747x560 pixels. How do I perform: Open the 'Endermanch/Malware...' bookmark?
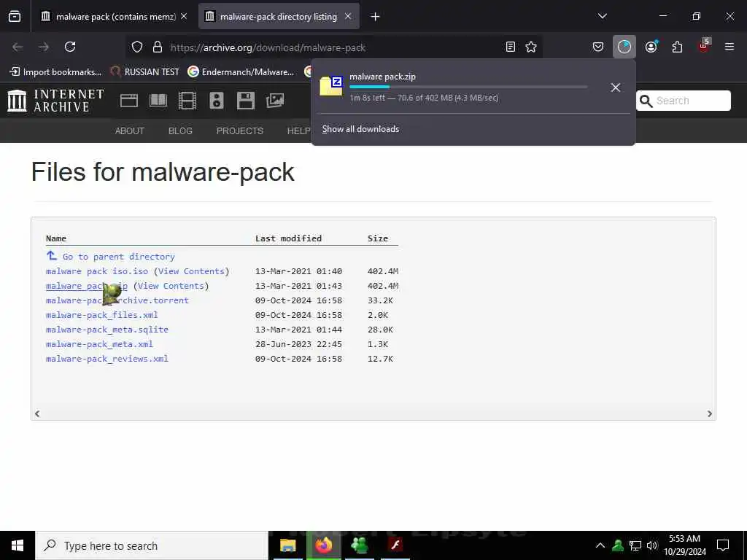click(x=241, y=72)
